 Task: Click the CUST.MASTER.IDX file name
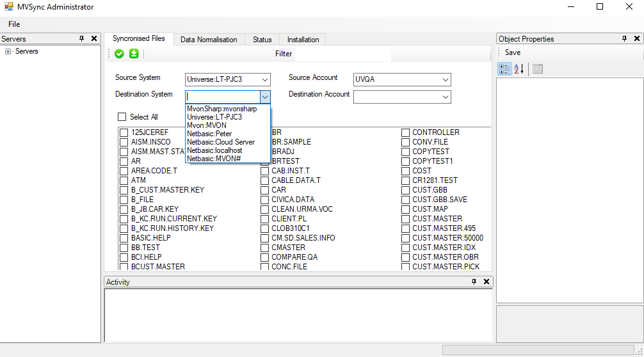pos(444,248)
